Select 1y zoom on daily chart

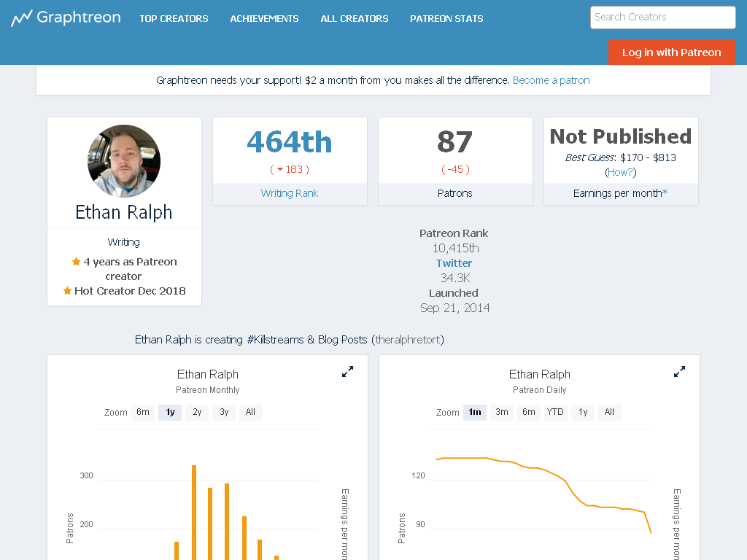pyautogui.click(x=583, y=412)
